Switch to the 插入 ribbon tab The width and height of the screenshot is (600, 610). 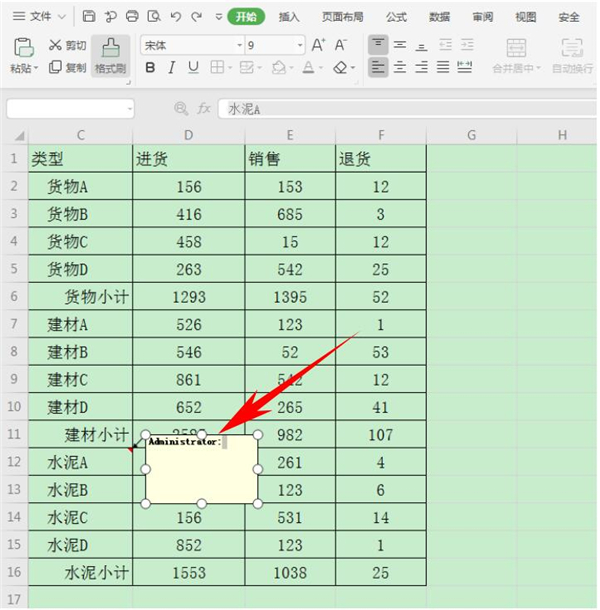[289, 17]
